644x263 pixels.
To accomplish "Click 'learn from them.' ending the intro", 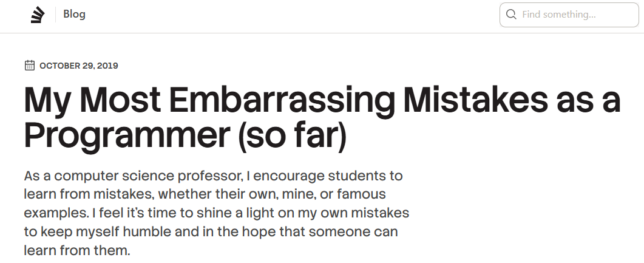I will pyautogui.click(x=77, y=250).
